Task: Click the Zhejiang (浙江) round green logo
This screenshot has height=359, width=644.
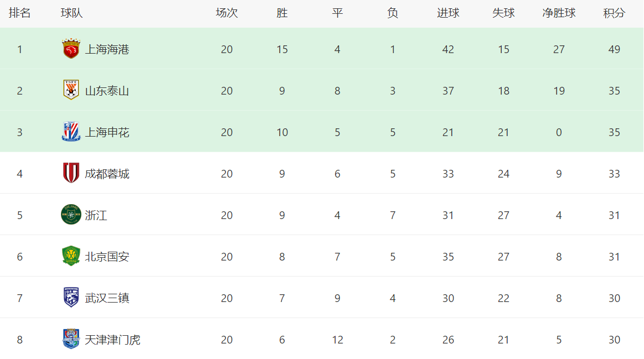Action: tap(71, 215)
